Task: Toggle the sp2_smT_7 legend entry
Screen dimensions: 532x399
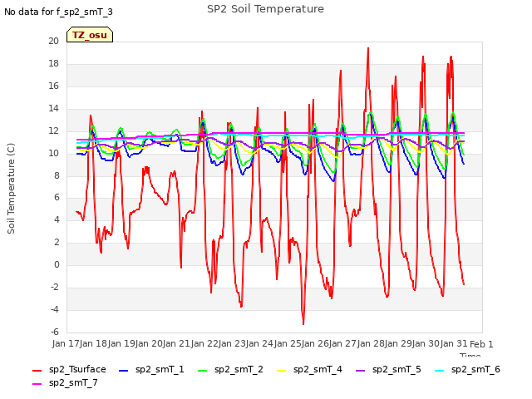Action: (x=65, y=382)
